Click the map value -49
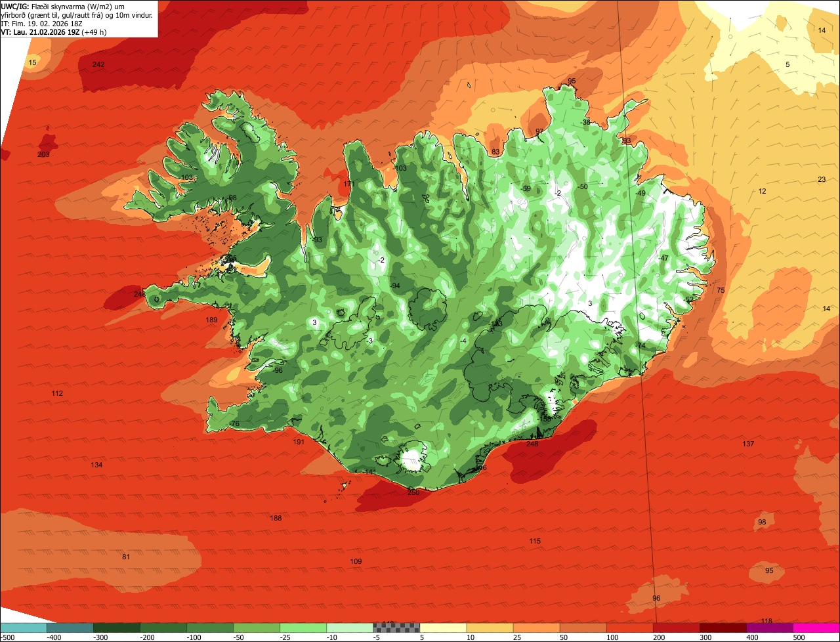Image resolution: width=840 pixels, height=642 pixels. 640,192
